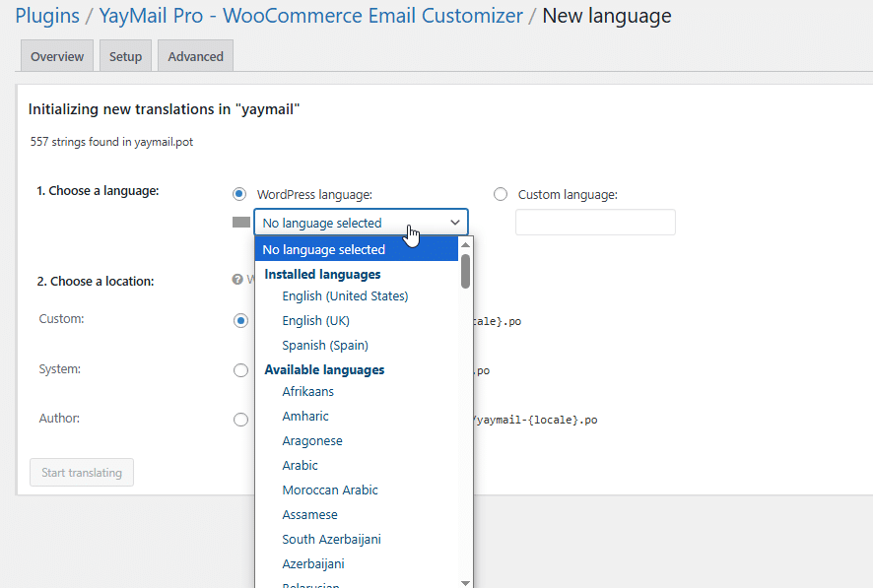
Task: Click the '1. Choose a language:' label
Action: 98,191
